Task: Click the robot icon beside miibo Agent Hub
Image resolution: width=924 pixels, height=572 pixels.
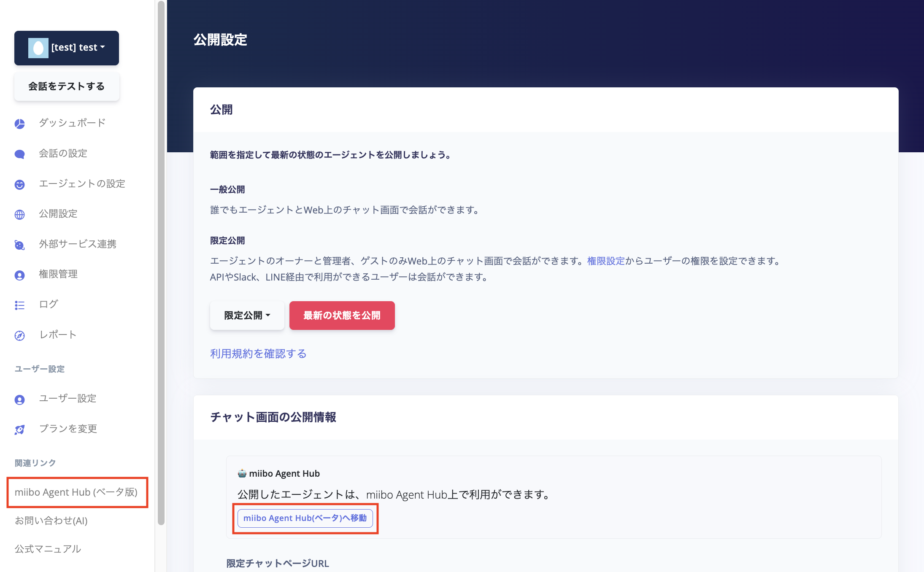Action: tap(242, 473)
